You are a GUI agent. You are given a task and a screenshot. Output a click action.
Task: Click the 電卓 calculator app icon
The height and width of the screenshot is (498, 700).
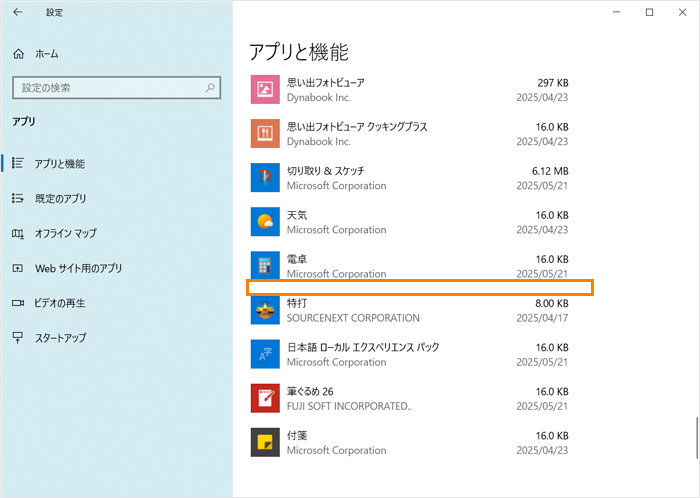click(x=265, y=266)
